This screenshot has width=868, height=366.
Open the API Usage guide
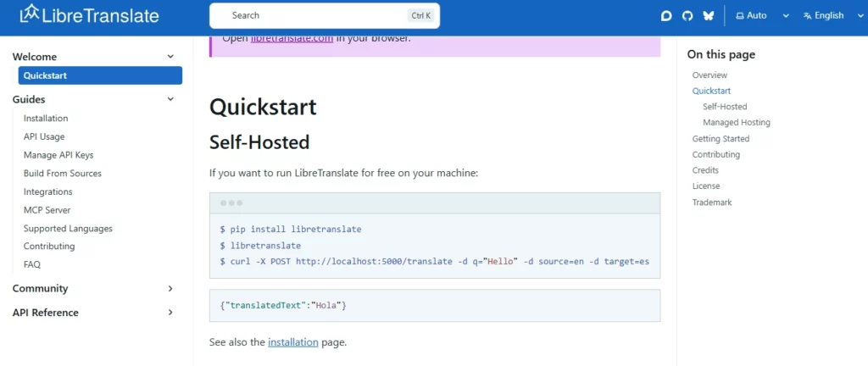(44, 136)
